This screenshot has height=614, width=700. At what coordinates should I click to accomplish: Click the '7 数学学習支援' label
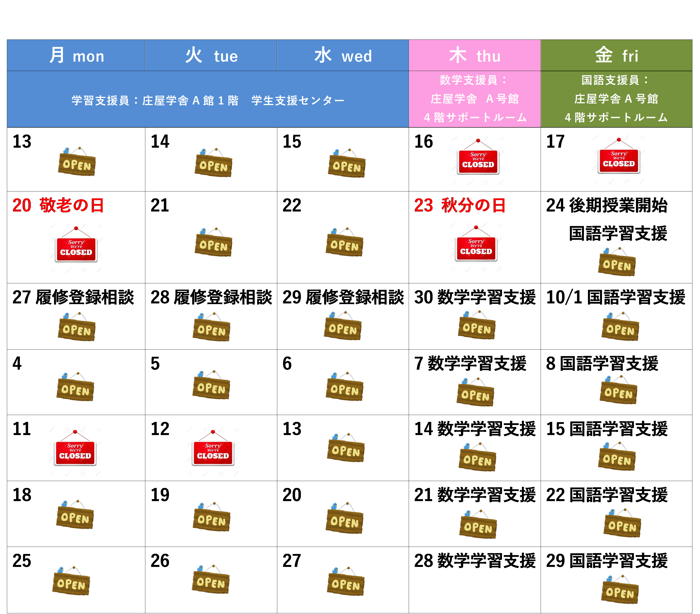click(470, 363)
